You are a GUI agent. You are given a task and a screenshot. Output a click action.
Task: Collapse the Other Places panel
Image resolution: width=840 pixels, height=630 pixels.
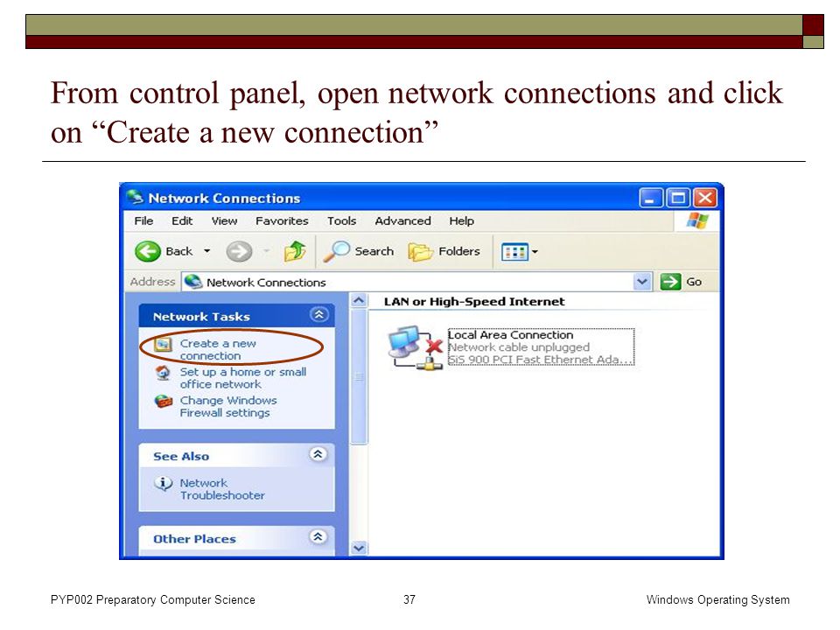coord(318,536)
